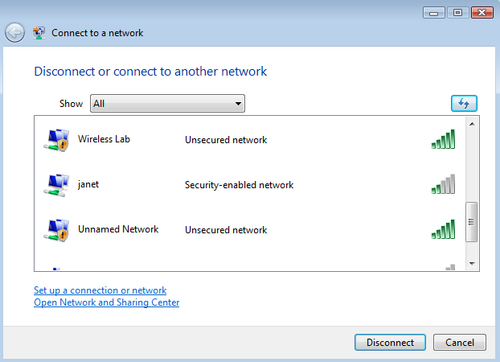This screenshot has height=362, width=500.
Task: Click Unnamed Network signal strength bars
Action: [x=443, y=229]
